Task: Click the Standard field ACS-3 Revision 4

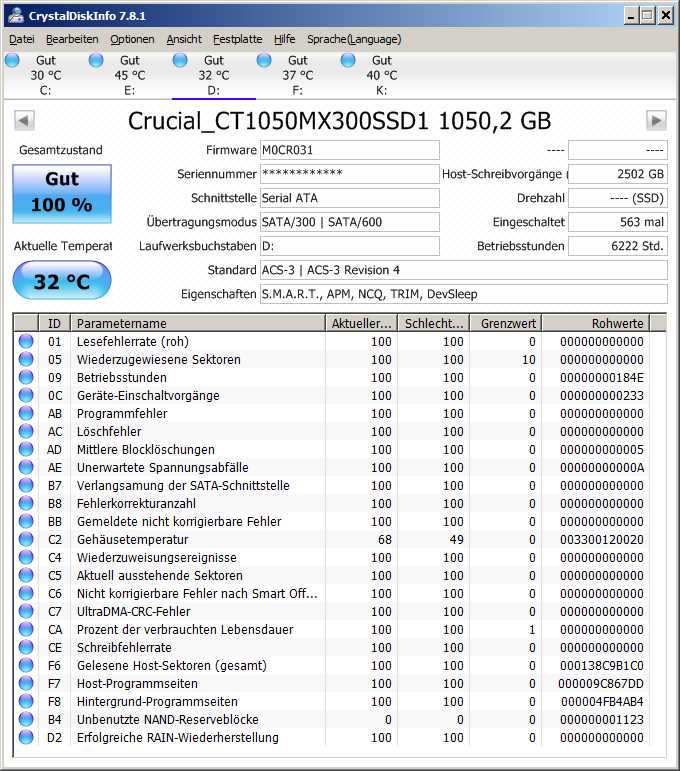Action: coord(464,270)
